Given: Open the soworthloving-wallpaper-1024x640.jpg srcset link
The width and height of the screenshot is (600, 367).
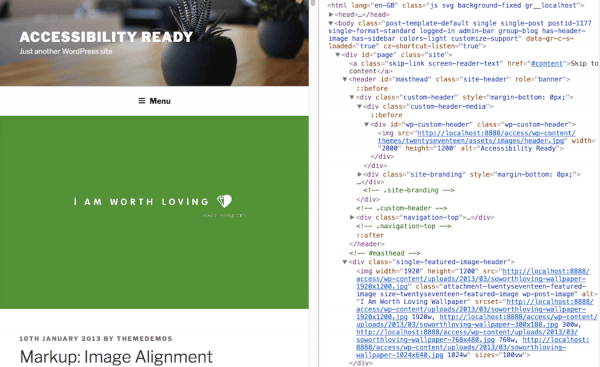Looking at the screenshot, I should pos(473,347).
